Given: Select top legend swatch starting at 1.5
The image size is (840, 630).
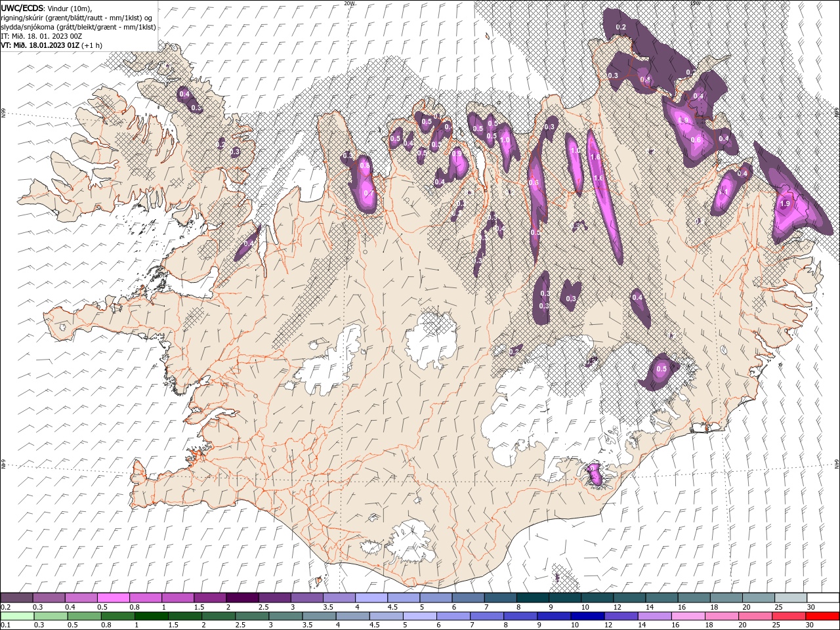Looking at the screenshot, I should coord(209,598).
